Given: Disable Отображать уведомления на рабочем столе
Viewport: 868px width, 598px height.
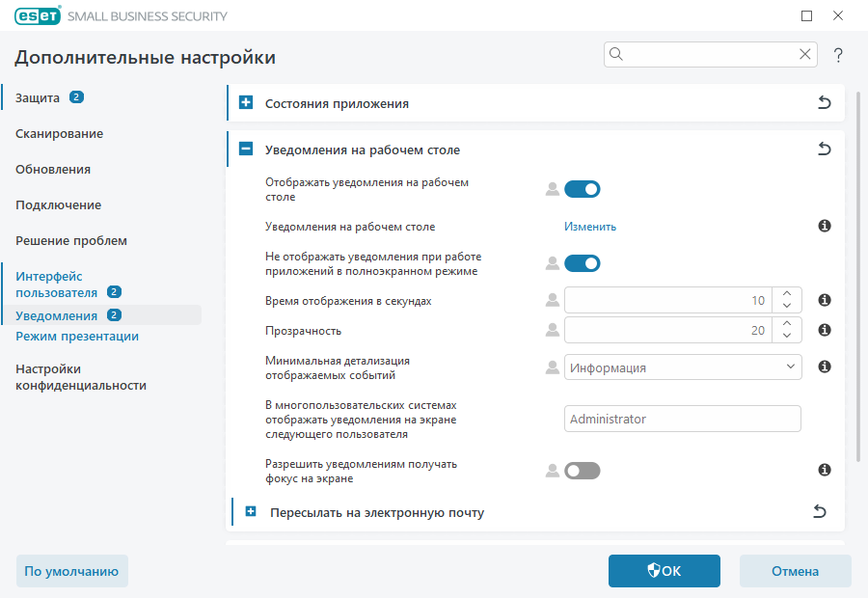Looking at the screenshot, I should click(x=583, y=189).
